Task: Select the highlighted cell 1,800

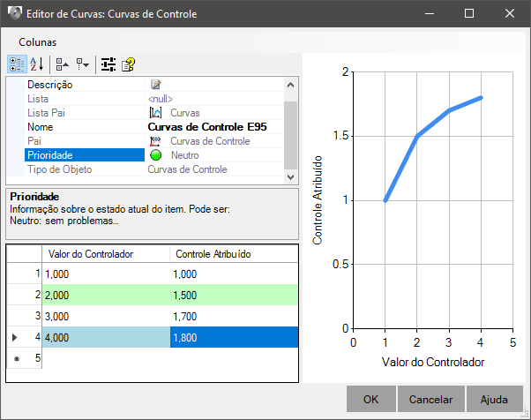Action: (234, 337)
